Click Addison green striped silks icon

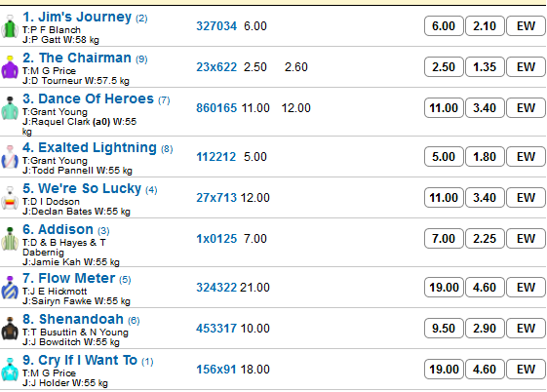point(10,239)
